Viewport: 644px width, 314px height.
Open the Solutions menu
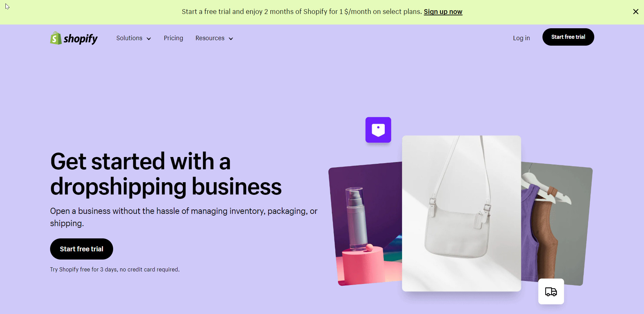point(134,38)
